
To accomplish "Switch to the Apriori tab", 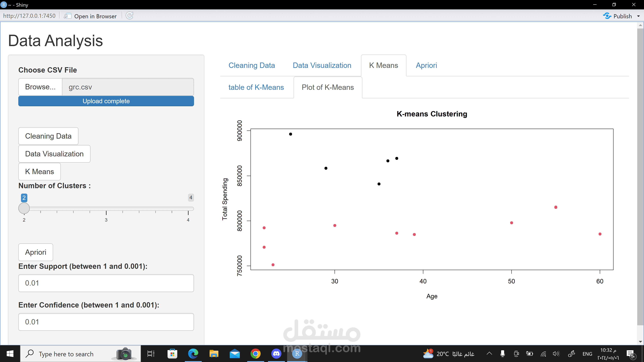I will (426, 66).
